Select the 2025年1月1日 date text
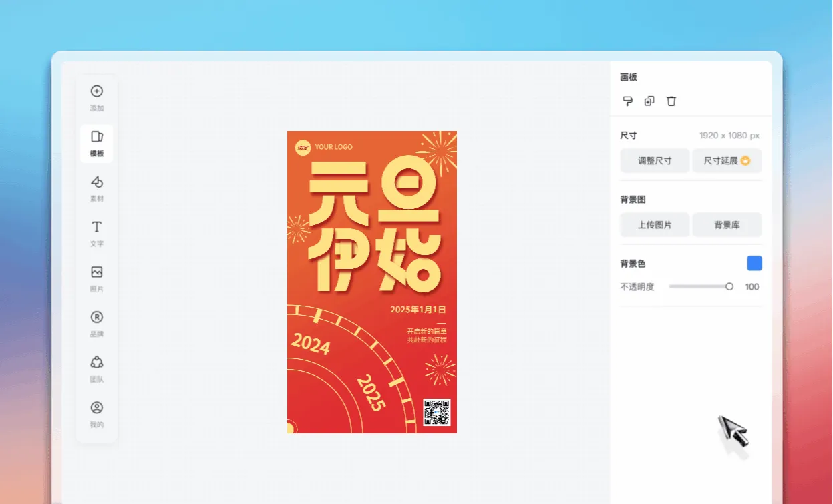 (x=418, y=310)
